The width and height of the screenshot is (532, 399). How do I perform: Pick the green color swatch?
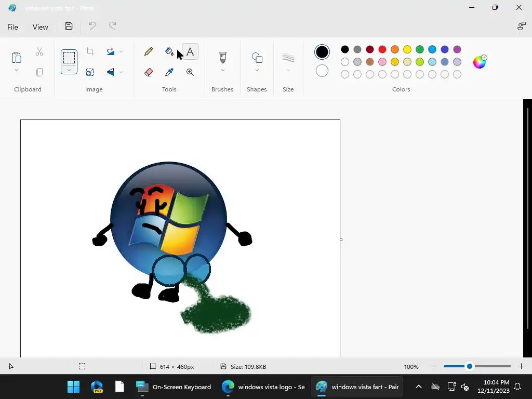[420, 49]
